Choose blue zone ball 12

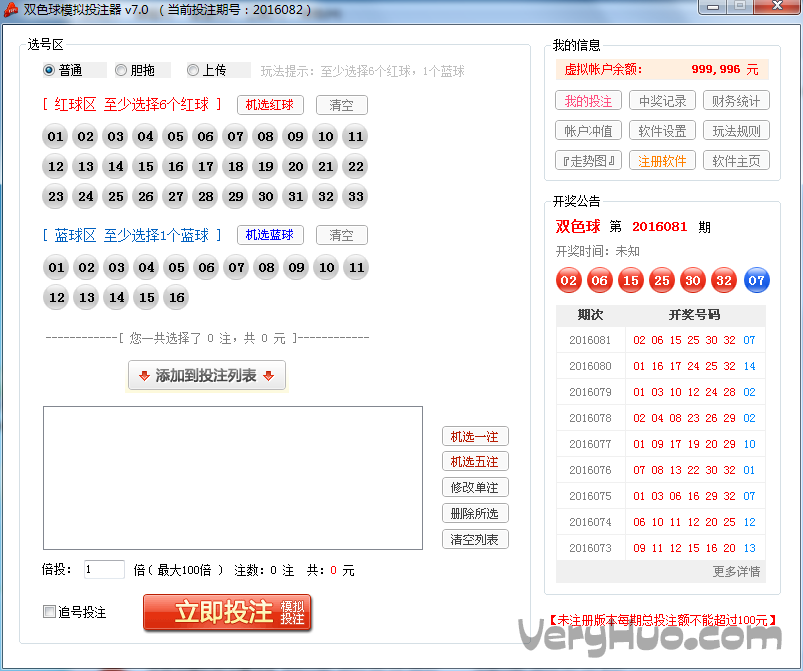(x=56, y=298)
